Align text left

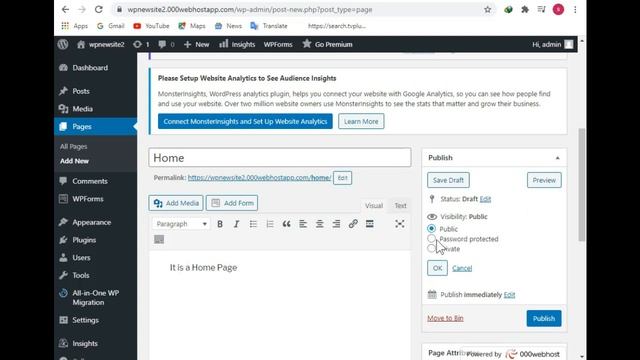click(303, 224)
